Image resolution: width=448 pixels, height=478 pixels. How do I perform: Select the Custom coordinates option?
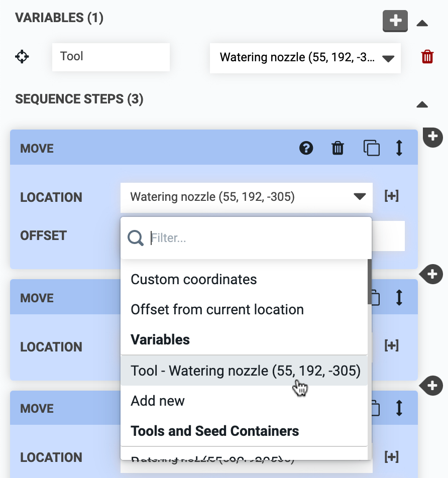193,280
